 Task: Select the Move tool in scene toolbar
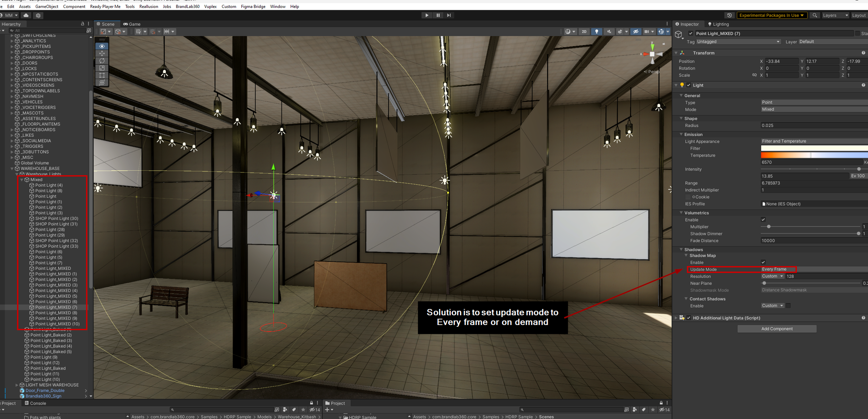coord(102,53)
